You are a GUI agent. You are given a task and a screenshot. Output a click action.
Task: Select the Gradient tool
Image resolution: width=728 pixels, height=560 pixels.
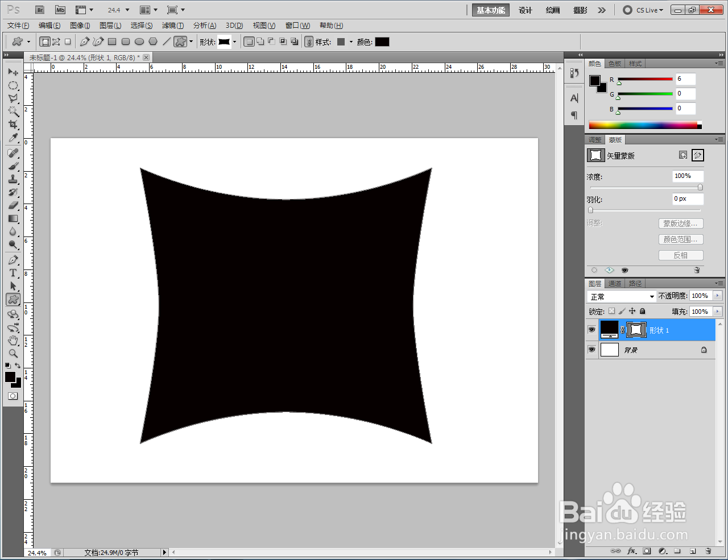tap(13, 218)
